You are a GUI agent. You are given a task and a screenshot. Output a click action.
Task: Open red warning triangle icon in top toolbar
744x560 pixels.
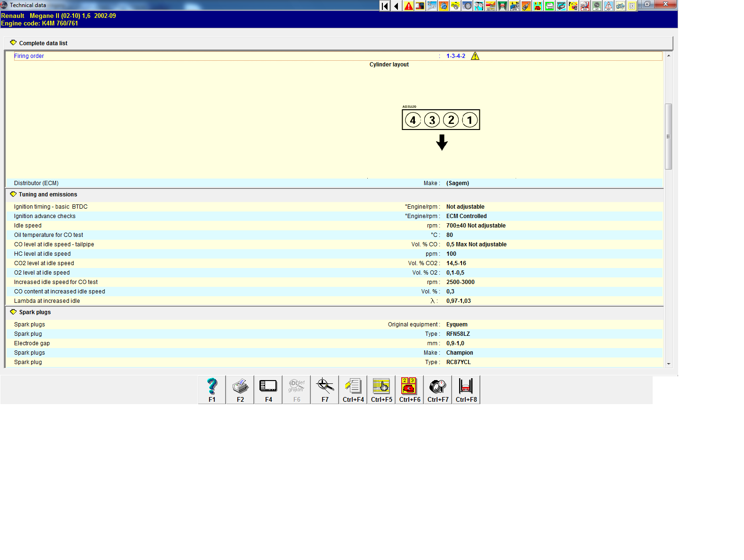click(x=408, y=6)
